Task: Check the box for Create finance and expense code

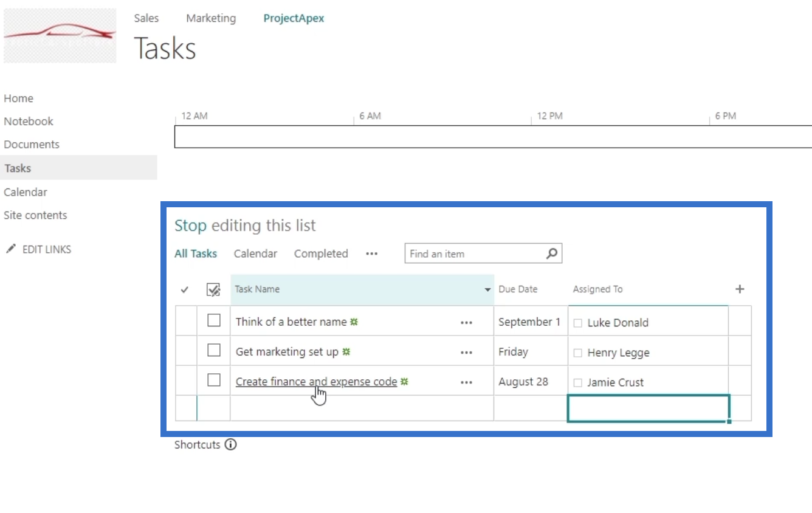Action: [x=214, y=380]
